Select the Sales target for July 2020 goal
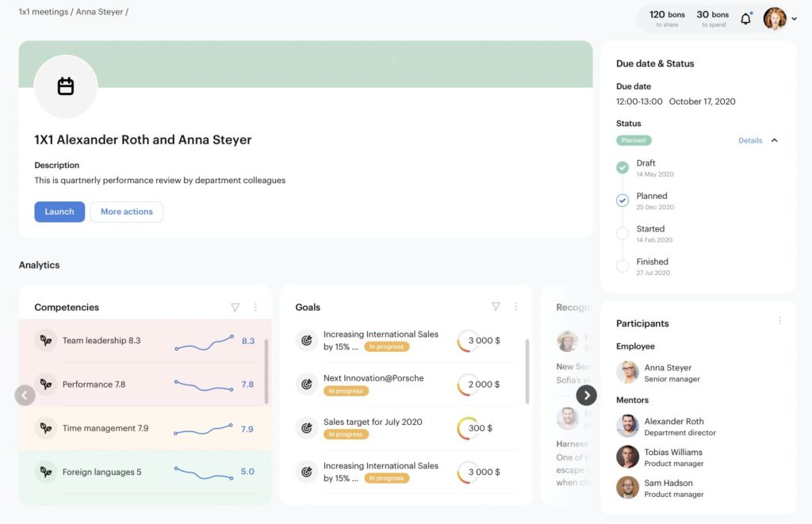Screen dimensions: 812x524 373,422
